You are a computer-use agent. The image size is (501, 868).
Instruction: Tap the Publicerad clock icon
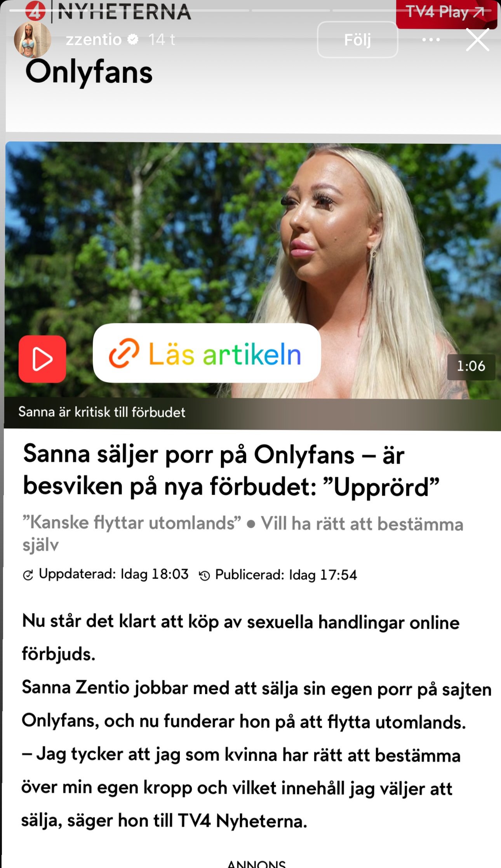point(204,575)
